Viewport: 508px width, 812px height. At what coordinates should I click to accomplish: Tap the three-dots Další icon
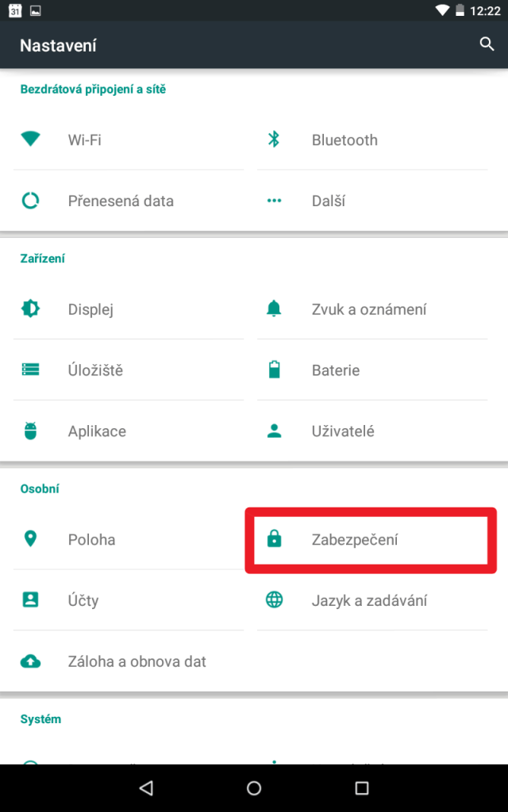coord(274,201)
